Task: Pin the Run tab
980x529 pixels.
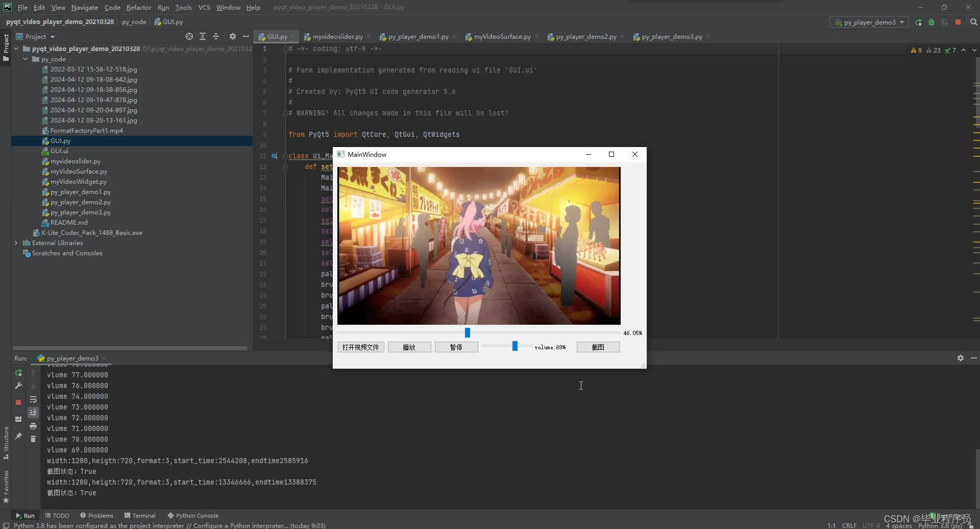Action: [x=18, y=436]
